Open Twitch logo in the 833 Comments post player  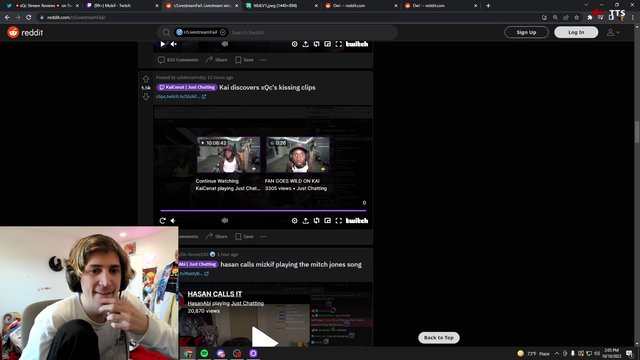click(357, 44)
